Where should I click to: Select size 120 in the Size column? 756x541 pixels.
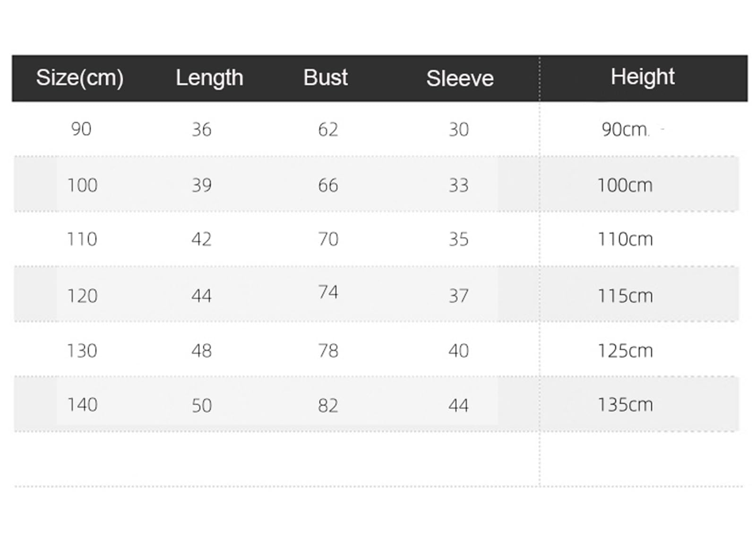point(82,296)
